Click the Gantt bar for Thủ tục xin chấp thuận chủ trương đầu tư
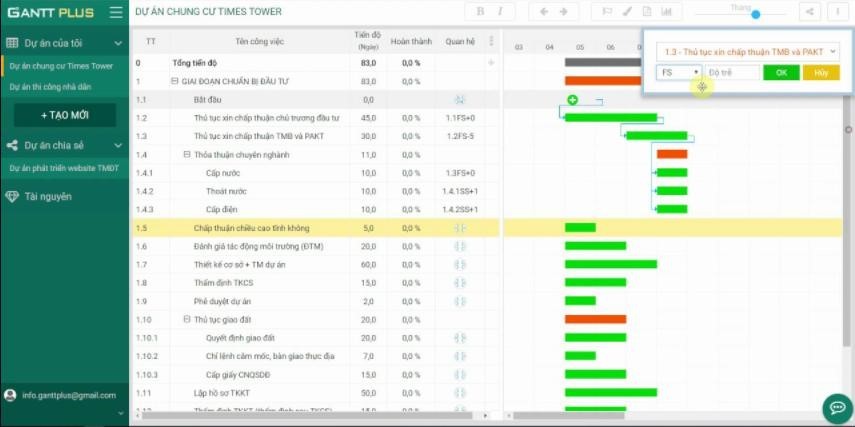Viewport: 855px width, 427px height. [611, 117]
